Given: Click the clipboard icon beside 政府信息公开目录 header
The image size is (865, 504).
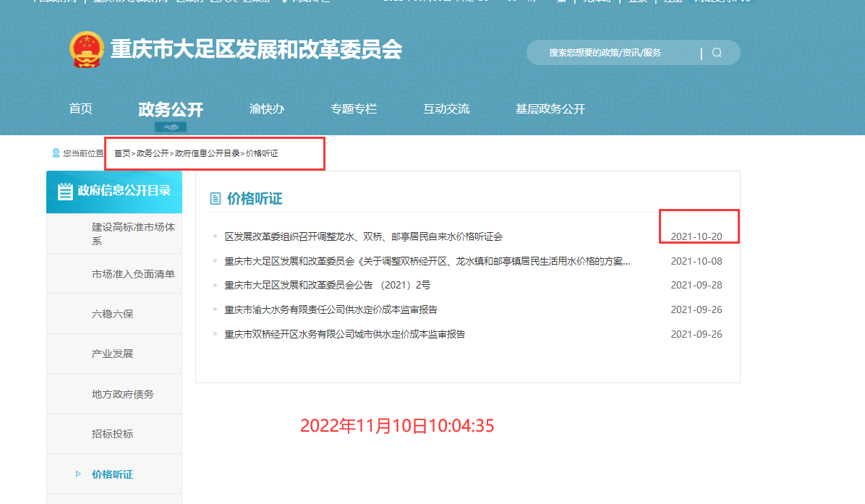Looking at the screenshot, I should 65,192.
